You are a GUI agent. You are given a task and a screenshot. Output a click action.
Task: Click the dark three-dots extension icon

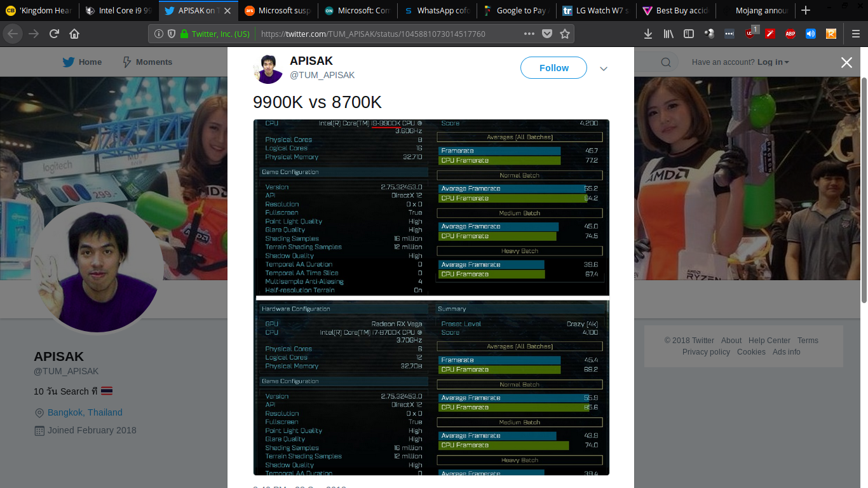[x=729, y=34]
